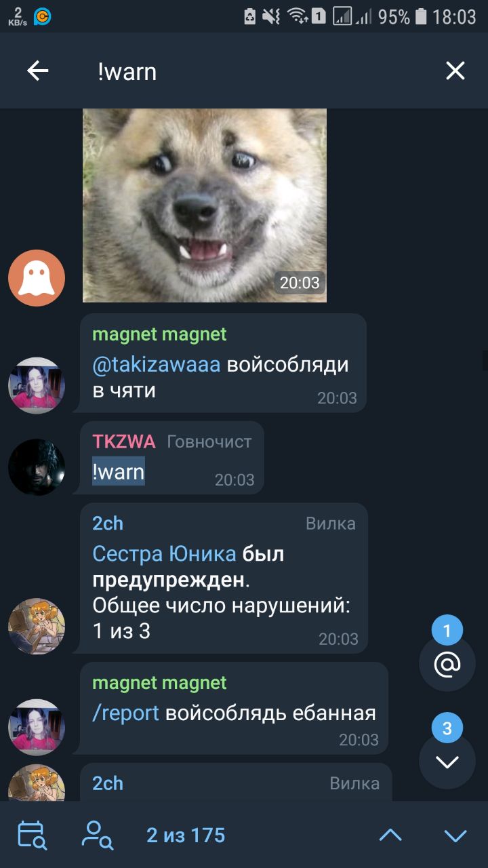
Task: Go to previous search result arrow
Action: tap(390, 835)
